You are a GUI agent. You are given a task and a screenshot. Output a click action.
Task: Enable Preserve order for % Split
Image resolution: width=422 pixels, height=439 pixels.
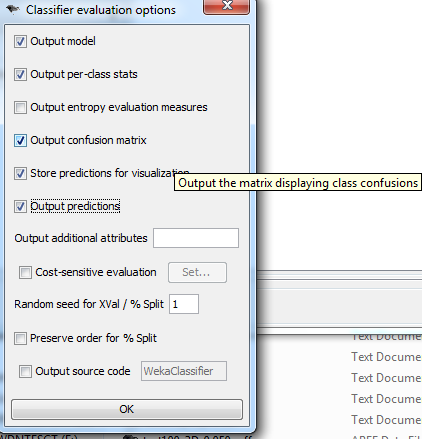pos(20,338)
